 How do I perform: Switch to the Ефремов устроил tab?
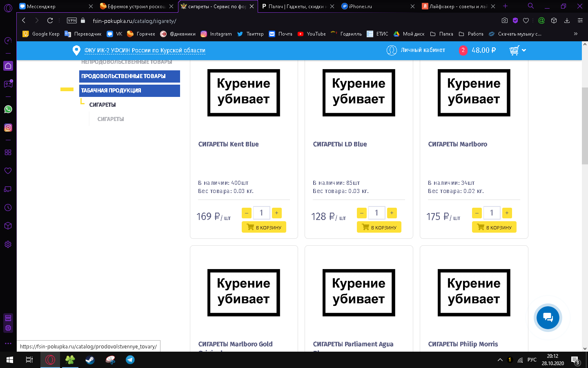[x=137, y=6]
